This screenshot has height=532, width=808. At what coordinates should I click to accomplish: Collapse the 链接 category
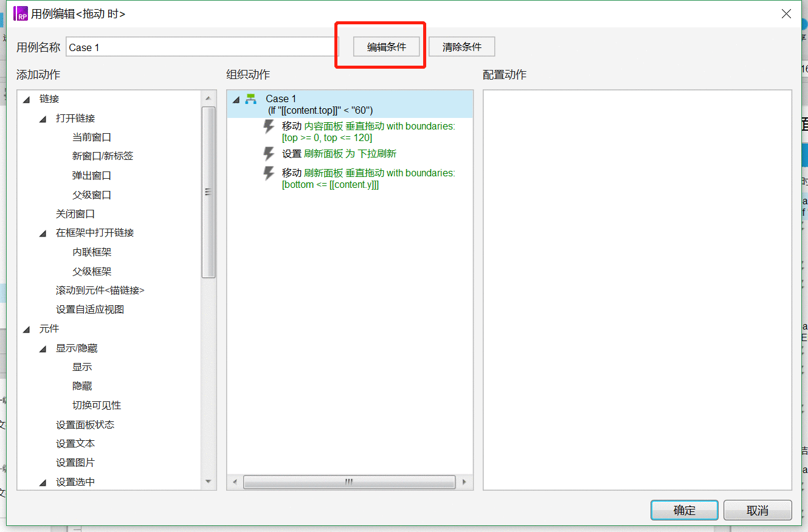pyautogui.click(x=27, y=100)
